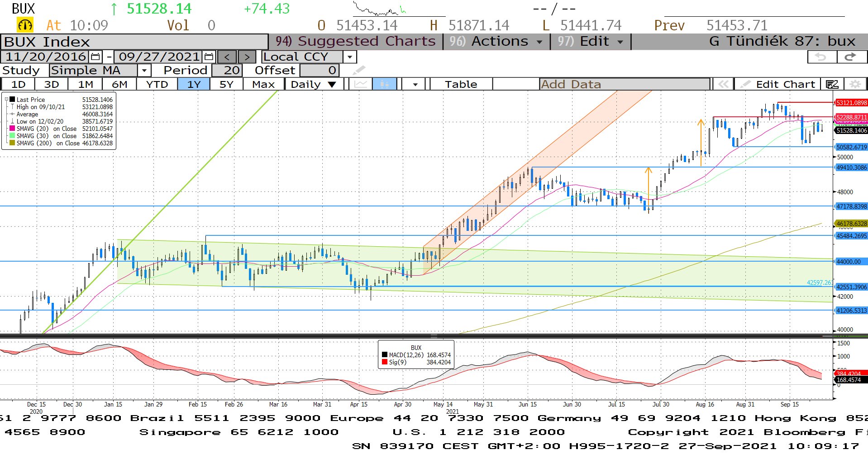Click the Edit Chart button
This screenshot has height=464, width=868.
pyautogui.click(x=777, y=84)
